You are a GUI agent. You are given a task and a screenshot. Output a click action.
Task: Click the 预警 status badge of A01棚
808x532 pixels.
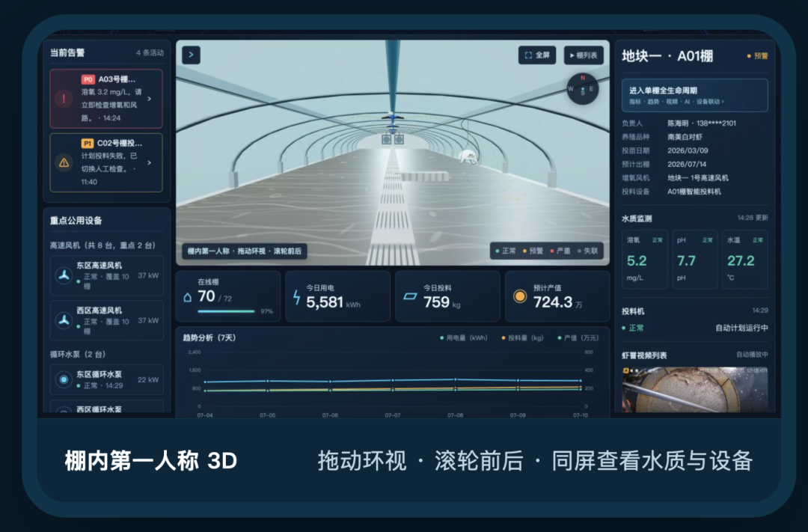point(757,56)
